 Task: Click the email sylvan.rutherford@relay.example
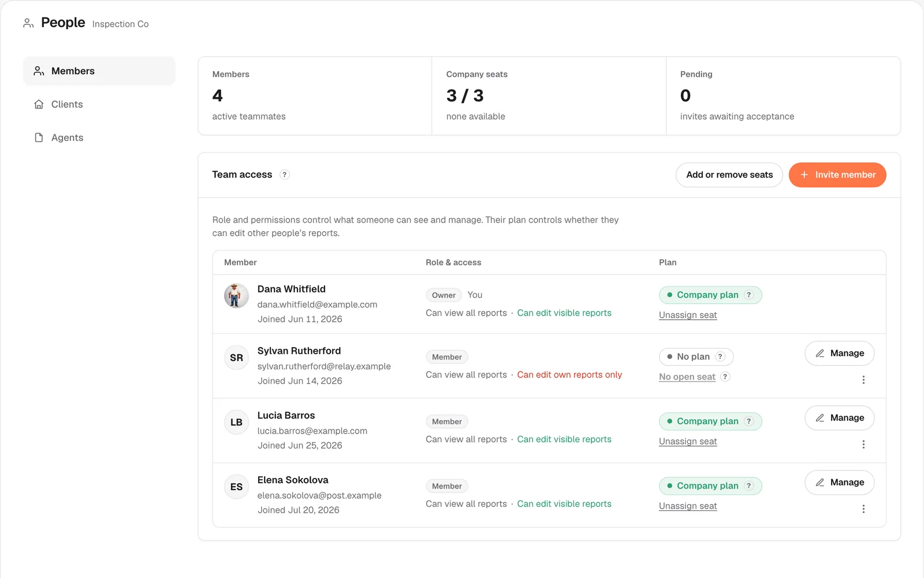pos(324,366)
